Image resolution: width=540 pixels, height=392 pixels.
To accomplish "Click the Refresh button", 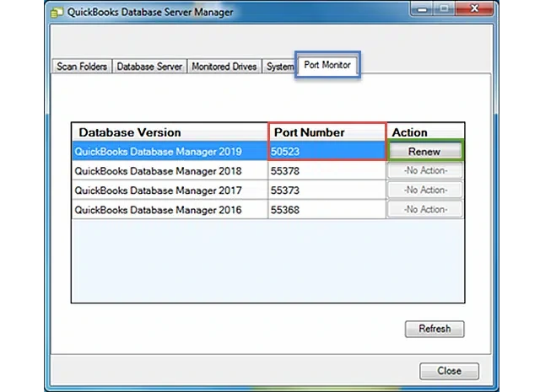I will pos(435,329).
